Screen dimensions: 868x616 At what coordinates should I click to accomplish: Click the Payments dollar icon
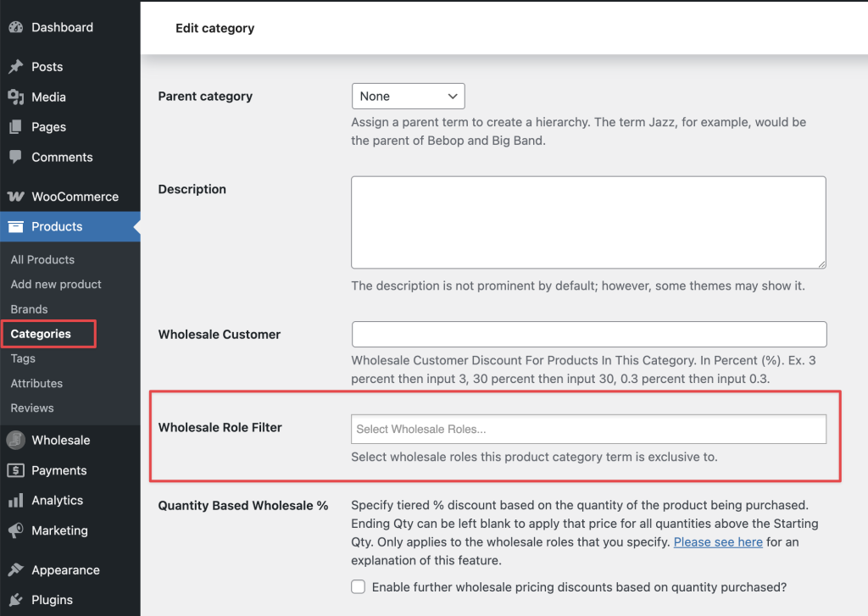point(16,470)
